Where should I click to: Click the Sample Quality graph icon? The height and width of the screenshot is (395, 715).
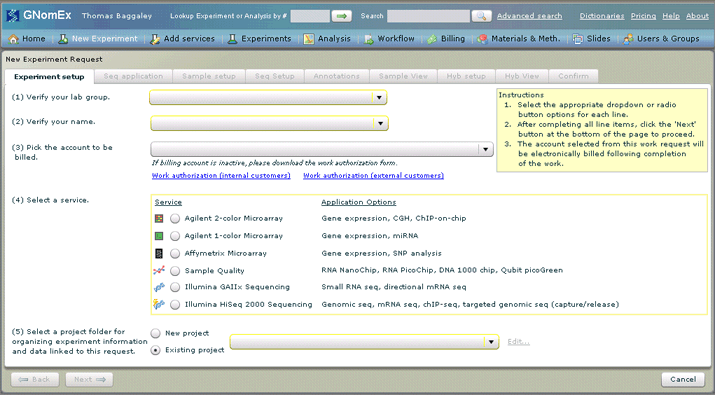click(x=159, y=270)
